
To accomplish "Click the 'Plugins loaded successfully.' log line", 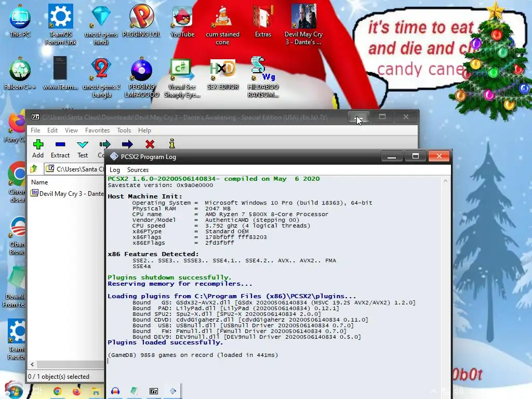I will coord(165,343).
